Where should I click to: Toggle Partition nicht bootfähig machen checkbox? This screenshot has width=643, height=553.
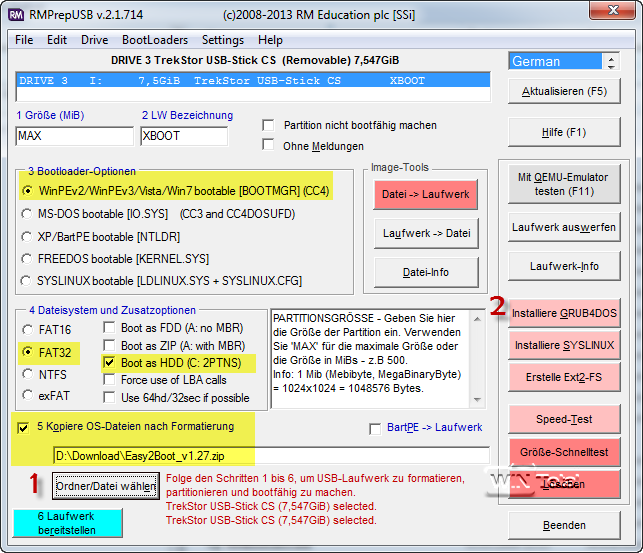tap(268, 125)
